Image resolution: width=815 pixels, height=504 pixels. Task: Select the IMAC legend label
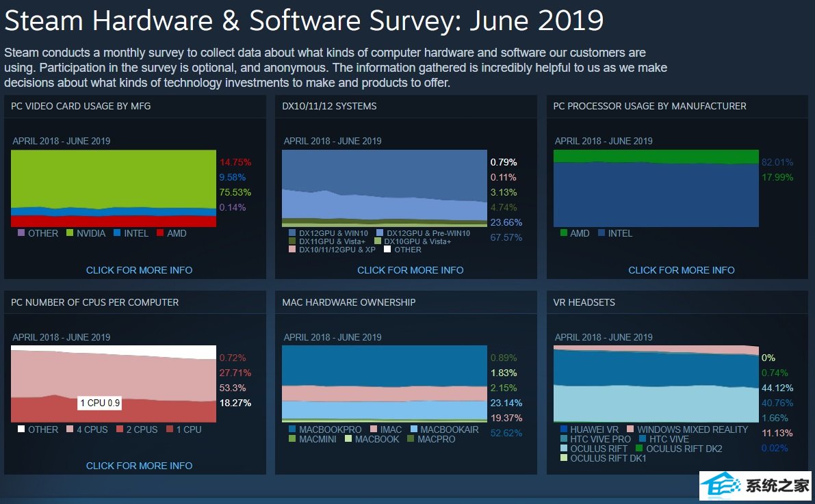tap(391, 429)
